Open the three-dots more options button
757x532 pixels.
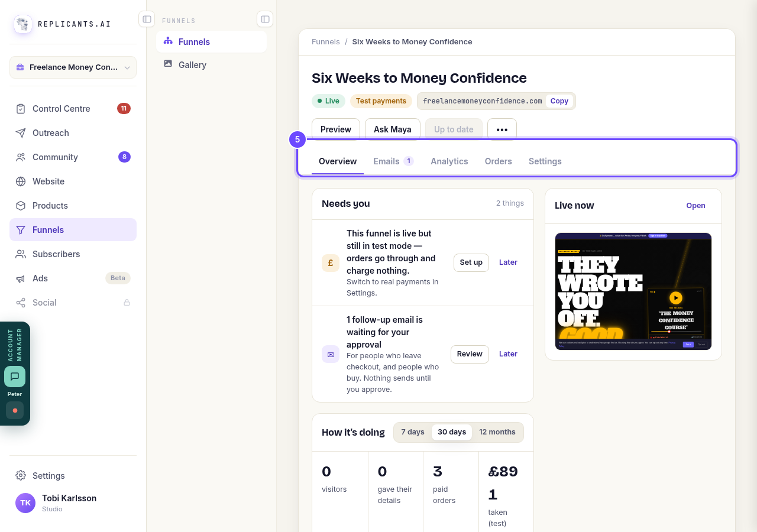502,129
